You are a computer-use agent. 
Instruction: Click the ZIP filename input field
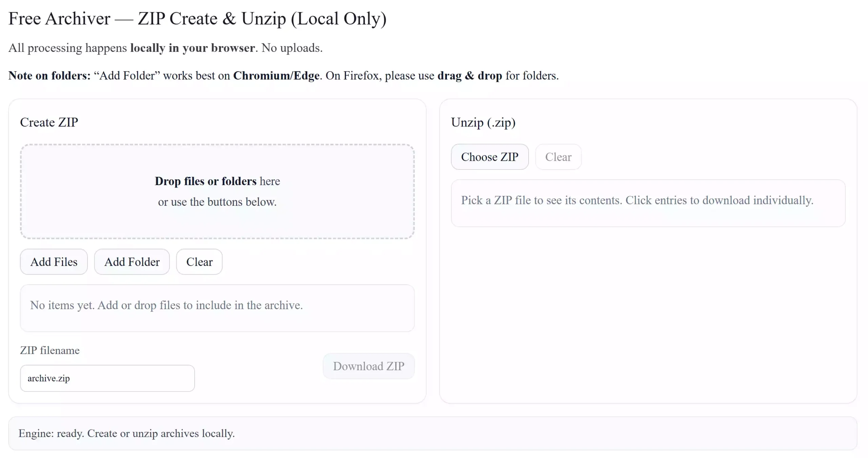click(x=107, y=378)
